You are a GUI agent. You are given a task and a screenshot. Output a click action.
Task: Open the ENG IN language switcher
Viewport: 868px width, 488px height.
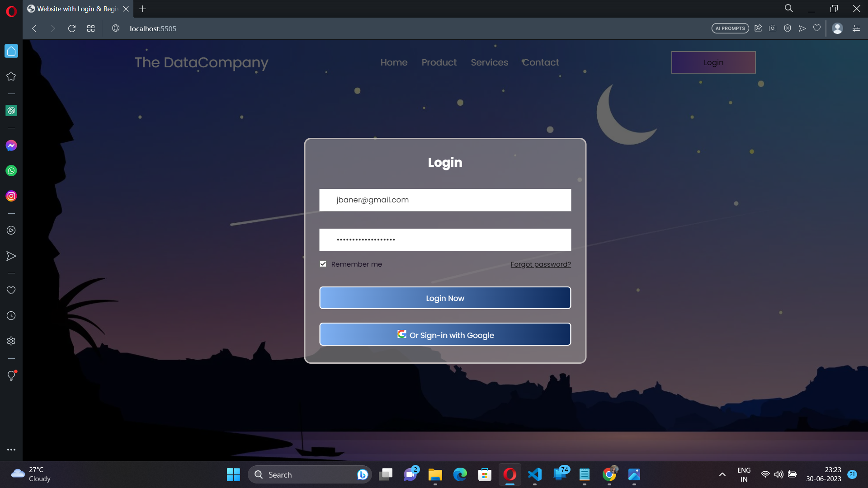pyautogui.click(x=744, y=474)
